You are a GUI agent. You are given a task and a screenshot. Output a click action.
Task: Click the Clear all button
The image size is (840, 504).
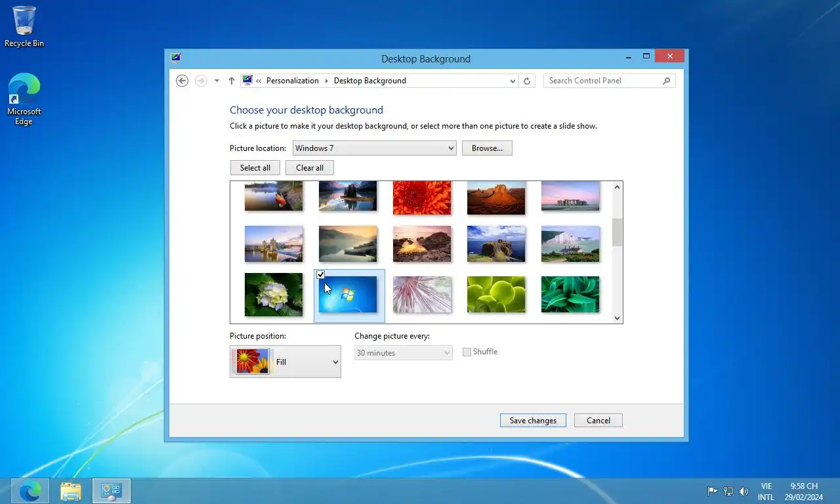pos(310,168)
